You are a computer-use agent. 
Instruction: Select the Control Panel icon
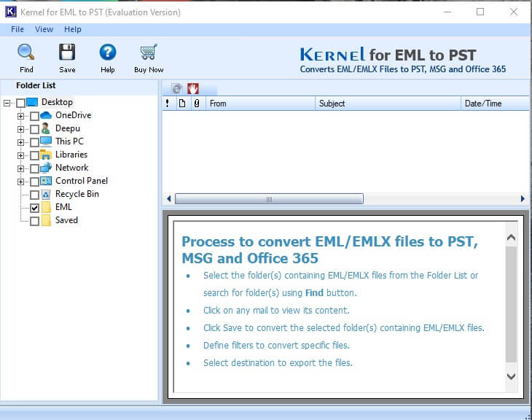[x=46, y=181]
